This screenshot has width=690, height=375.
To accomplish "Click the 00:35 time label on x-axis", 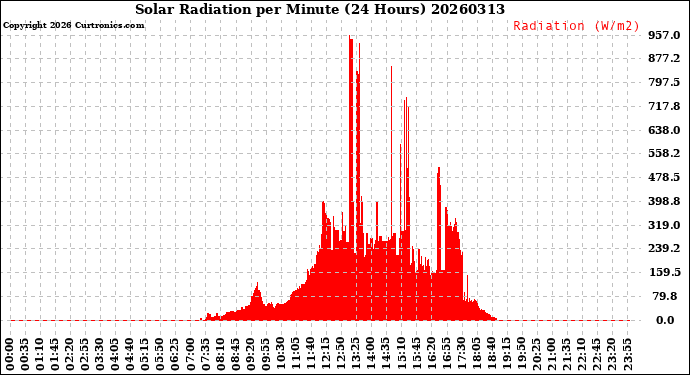I will (x=25, y=355).
